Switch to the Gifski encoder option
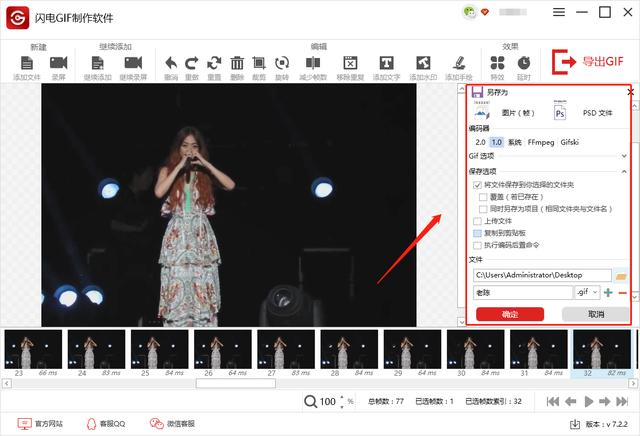Viewport: 640px width, 436px height. [570, 142]
